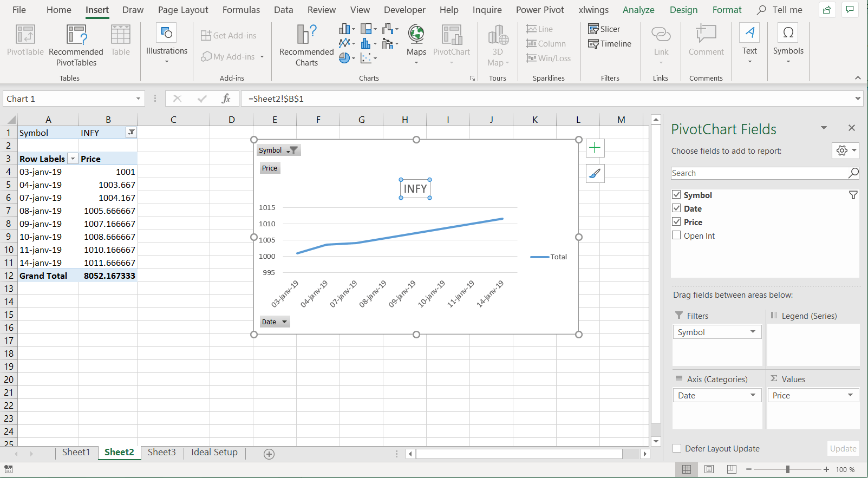Open Chart Styles brush button

[595, 174]
